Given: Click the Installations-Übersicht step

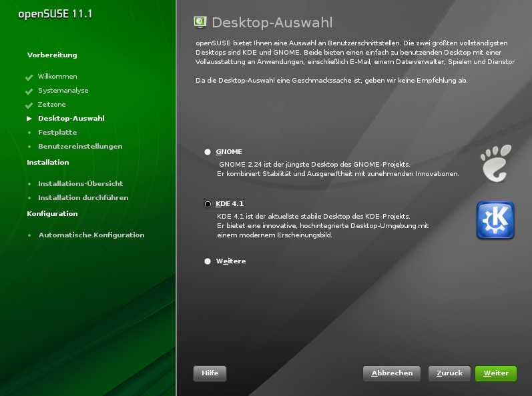Looking at the screenshot, I should tap(80, 183).
